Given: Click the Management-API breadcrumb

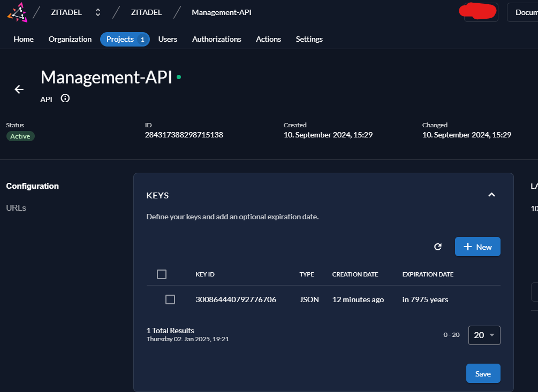Looking at the screenshot, I should pos(222,12).
